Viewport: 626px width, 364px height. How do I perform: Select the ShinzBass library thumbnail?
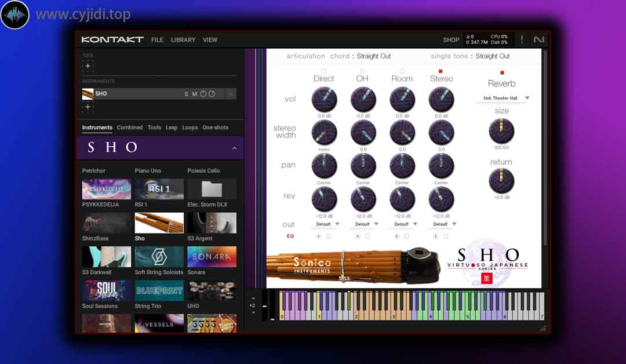click(x=107, y=223)
